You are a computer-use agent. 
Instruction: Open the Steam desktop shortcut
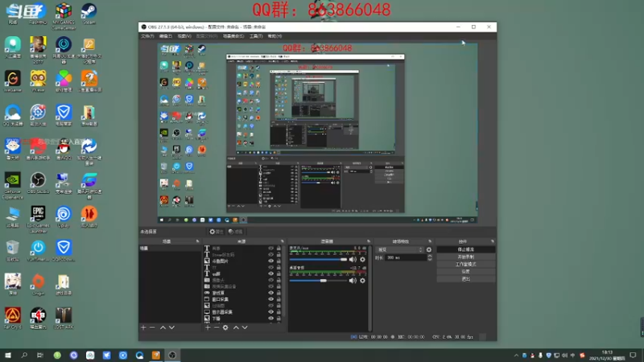coord(89,14)
